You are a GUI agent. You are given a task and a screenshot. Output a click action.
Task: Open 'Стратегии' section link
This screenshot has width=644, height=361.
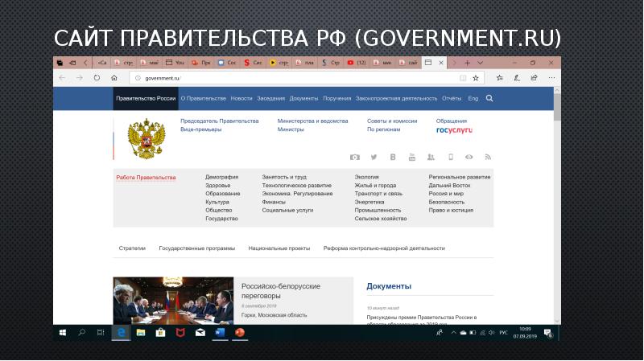(132, 248)
